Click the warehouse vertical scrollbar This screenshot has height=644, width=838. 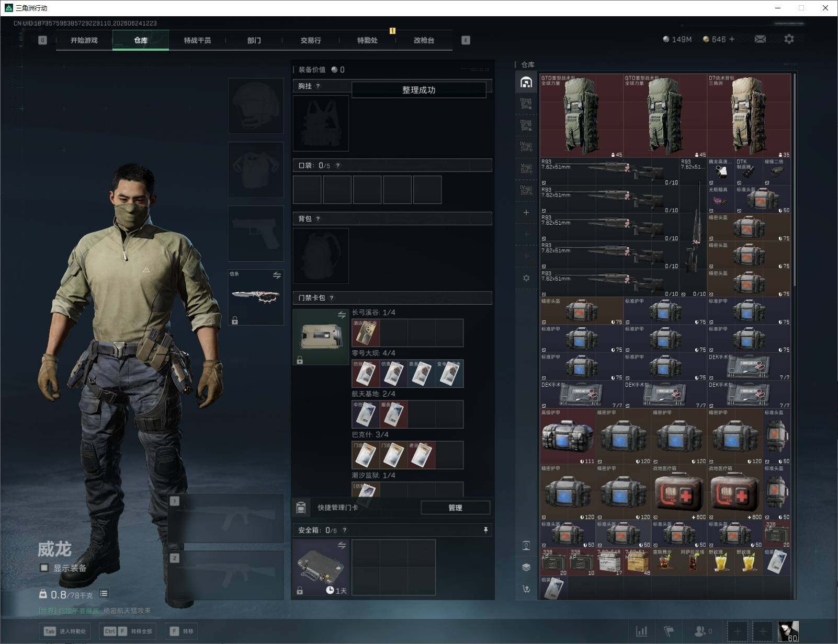click(x=795, y=180)
